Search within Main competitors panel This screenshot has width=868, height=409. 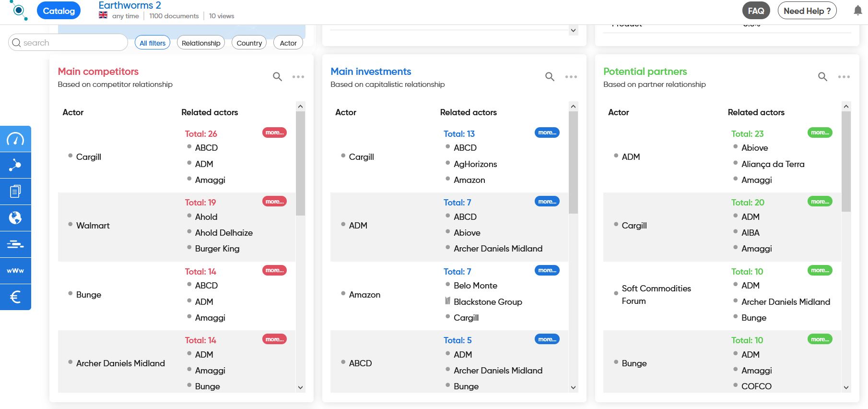(x=277, y=76)
